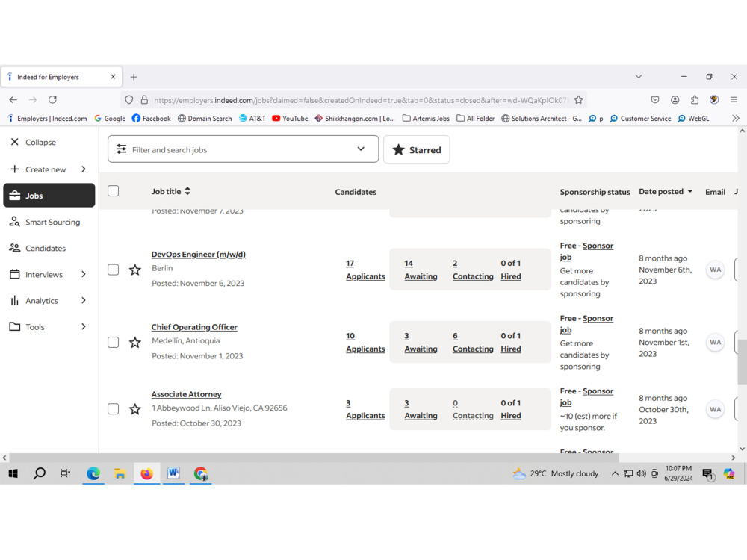Expand the Analytics submenu
The width and height of the screenshot is (747, 560).
(x=84, y=300)
